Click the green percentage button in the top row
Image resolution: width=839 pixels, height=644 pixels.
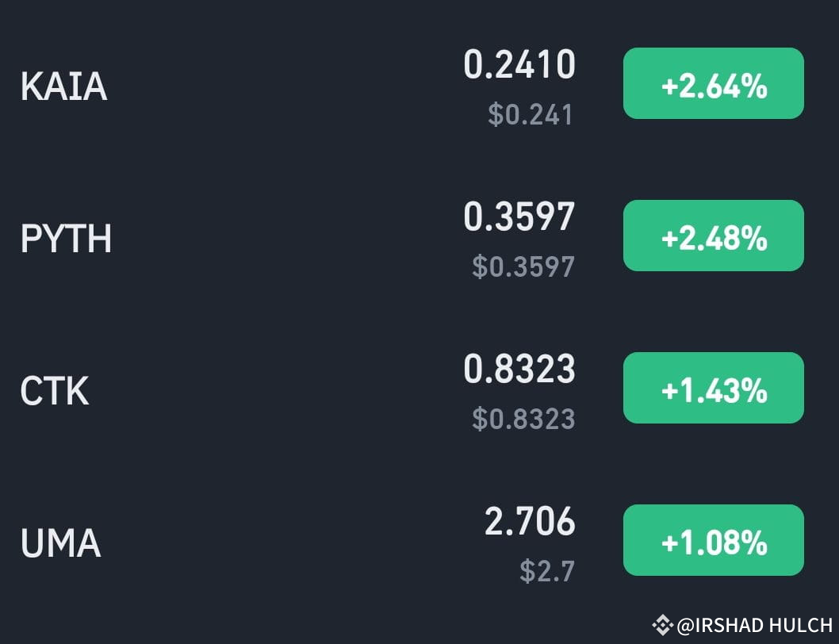pyautogui.click(x=713, y=83)
